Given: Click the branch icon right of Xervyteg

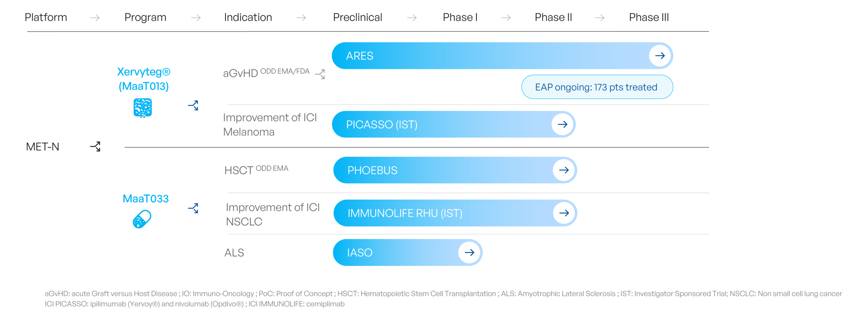Looking at the screenshot, I should (x=193, y=105).
